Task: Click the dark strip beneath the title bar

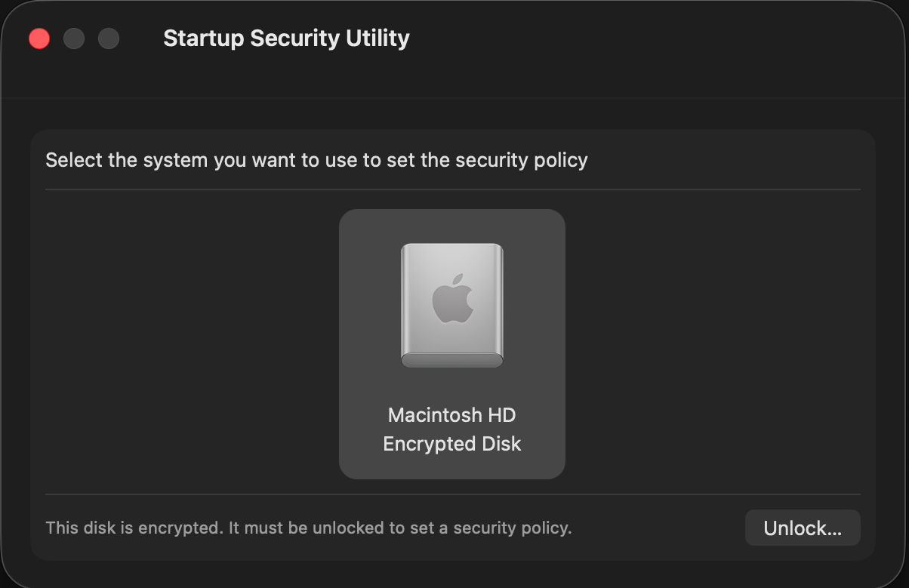Action: (453, 112)
